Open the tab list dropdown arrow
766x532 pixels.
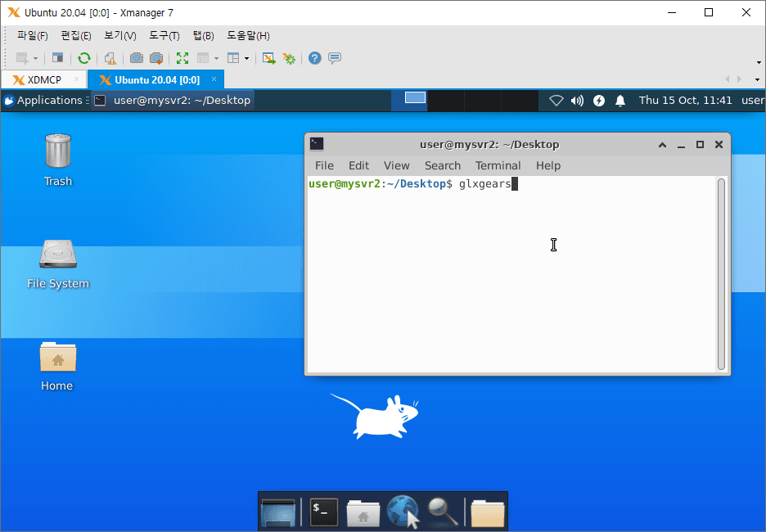(757, 79)
